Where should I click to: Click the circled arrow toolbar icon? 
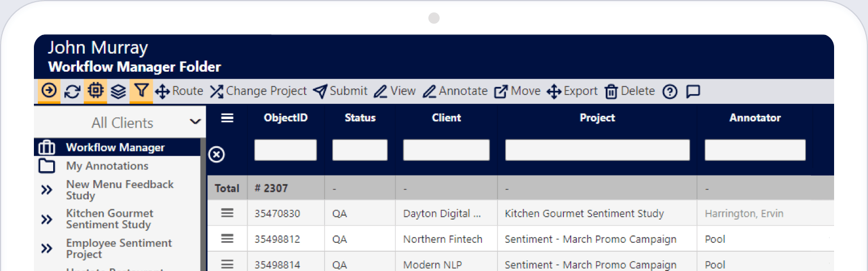[x=49, y=91]
